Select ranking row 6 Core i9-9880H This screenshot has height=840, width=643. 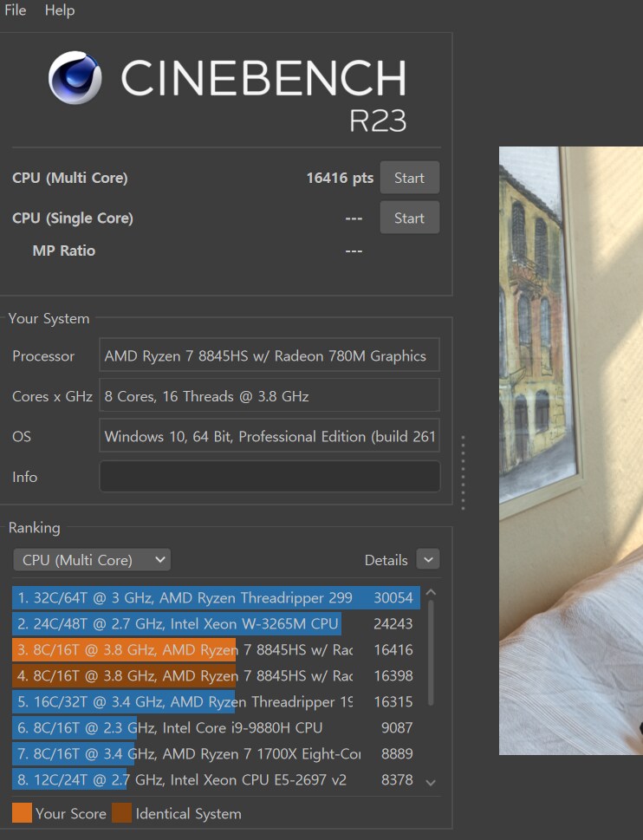click(x=217, y=727)
